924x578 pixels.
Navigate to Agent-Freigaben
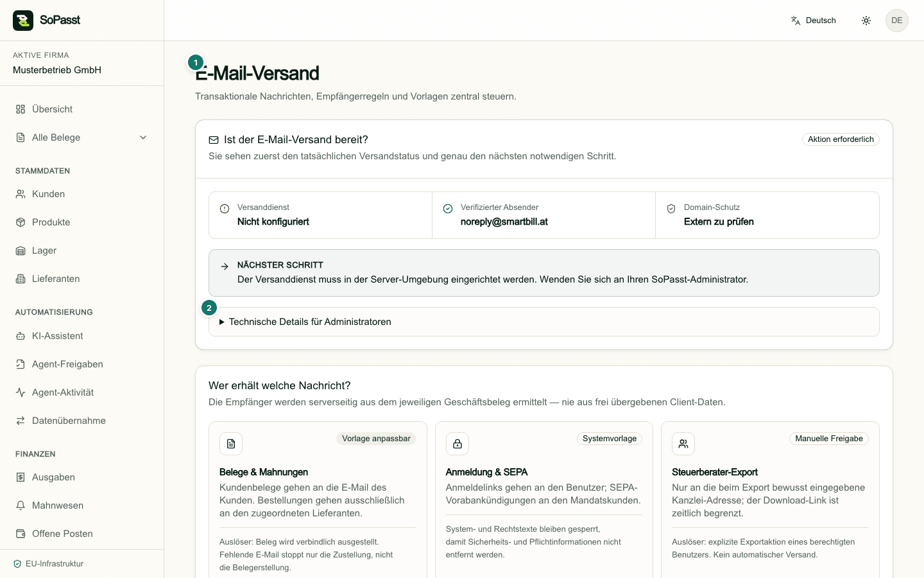82,364
